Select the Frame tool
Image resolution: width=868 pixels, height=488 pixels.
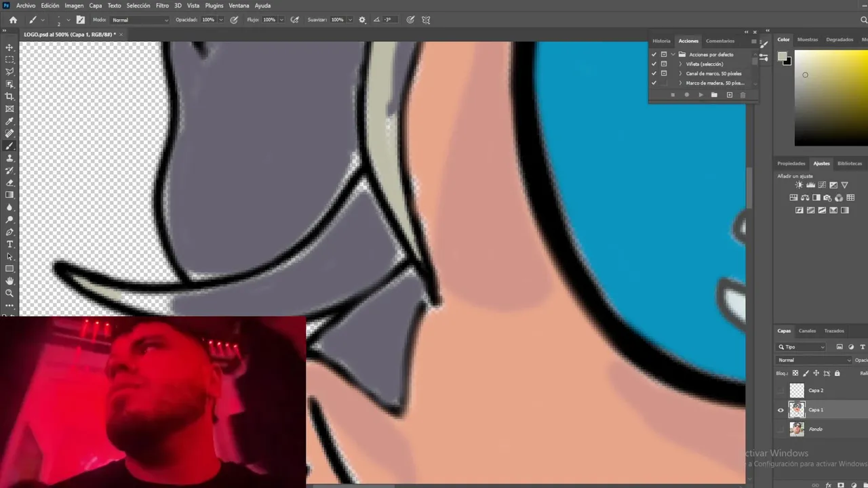[9, 108]
